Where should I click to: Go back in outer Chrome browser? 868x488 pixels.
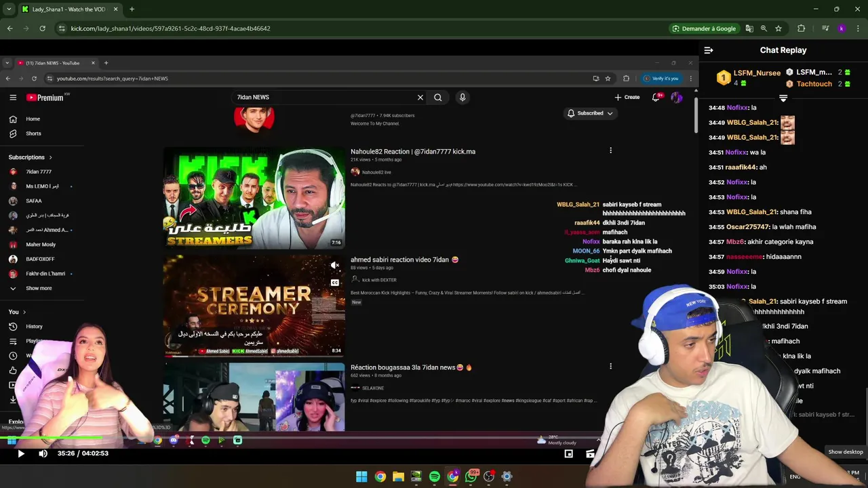tap(9, 28)
